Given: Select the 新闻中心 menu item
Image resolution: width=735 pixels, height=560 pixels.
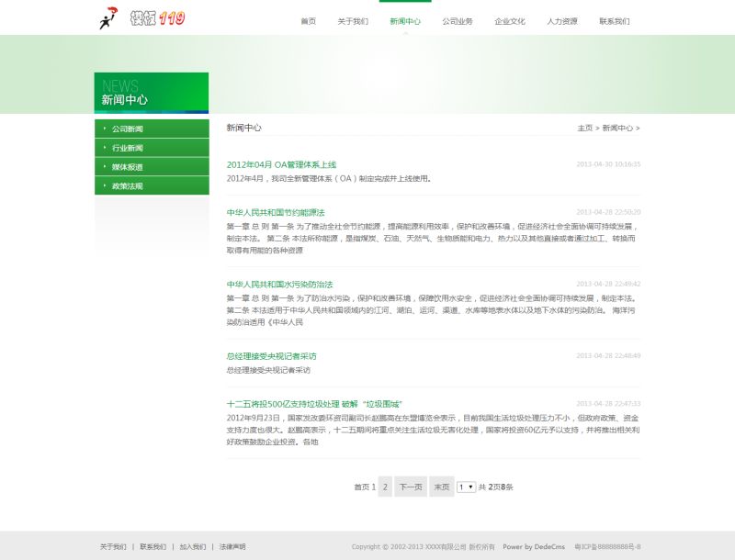Looking at the screenshot, I should pos(405,21).
